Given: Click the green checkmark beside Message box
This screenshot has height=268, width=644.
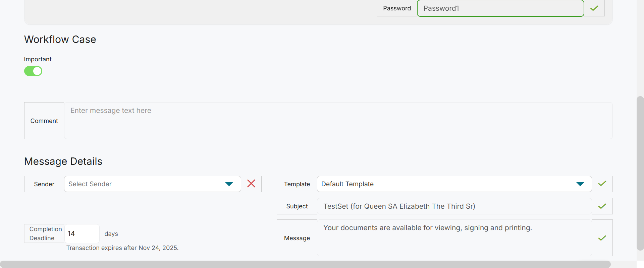Looking at the screenshot, I should click(602, 238).
